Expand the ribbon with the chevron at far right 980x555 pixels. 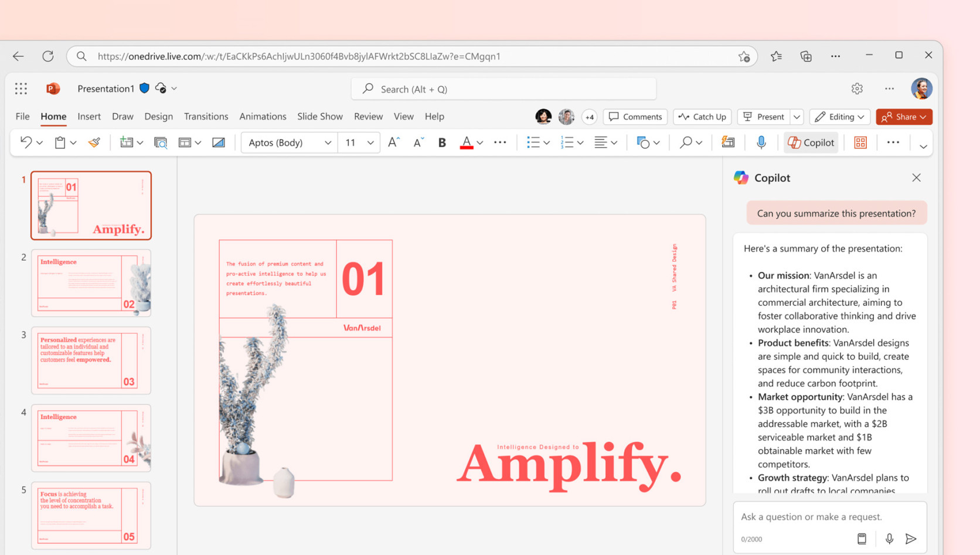pos(923,146)
